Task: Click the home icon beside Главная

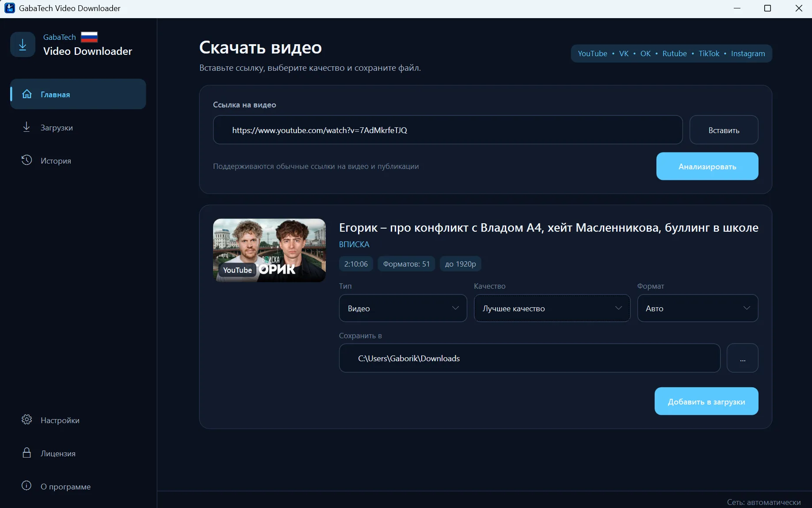Action: (x=27, y=94)
